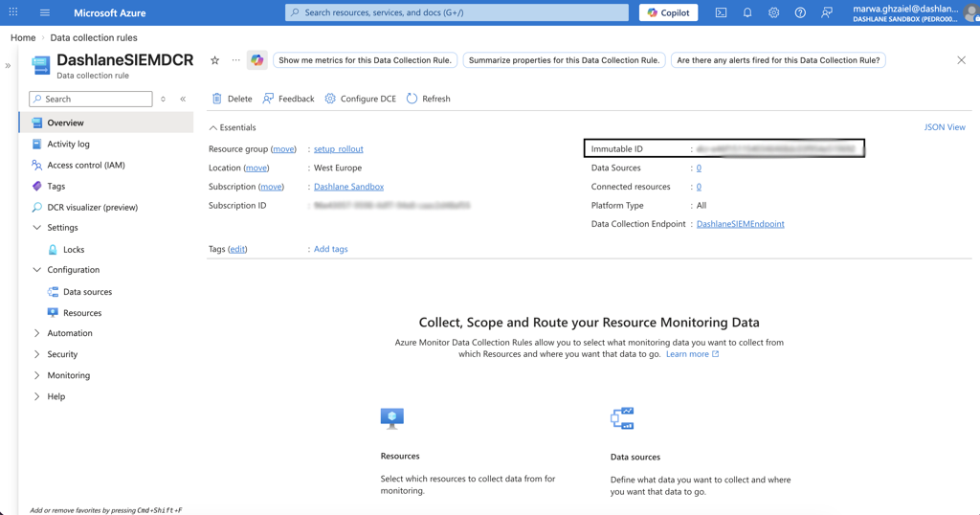980x515 pixels.
Task: Click the West Europe location value
Action: (338, 168)
